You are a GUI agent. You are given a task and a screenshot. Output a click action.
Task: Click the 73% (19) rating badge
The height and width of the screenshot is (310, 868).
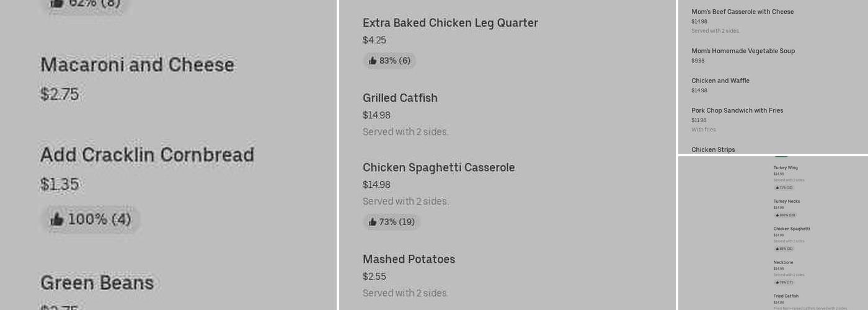tap(391, 222)
